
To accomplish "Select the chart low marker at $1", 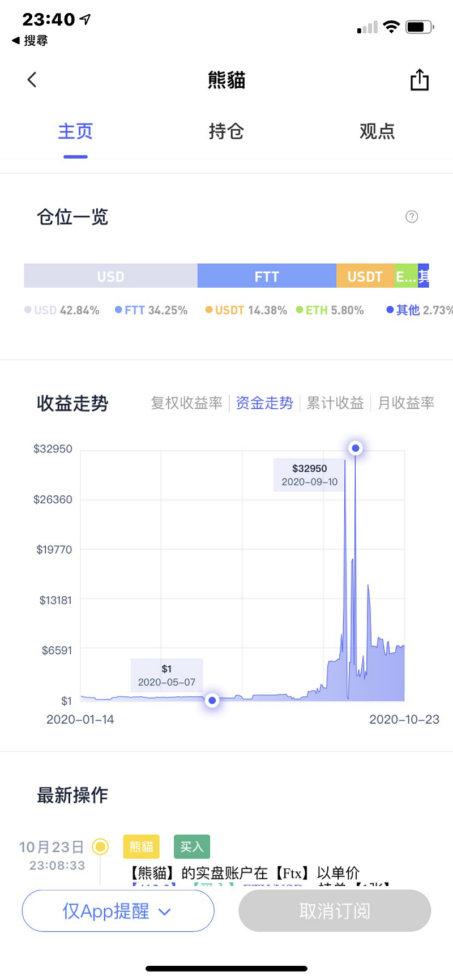I will pos(212,700).
